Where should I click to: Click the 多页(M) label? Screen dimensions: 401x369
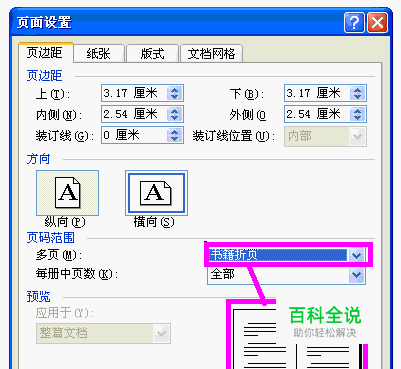pos(59,255)
